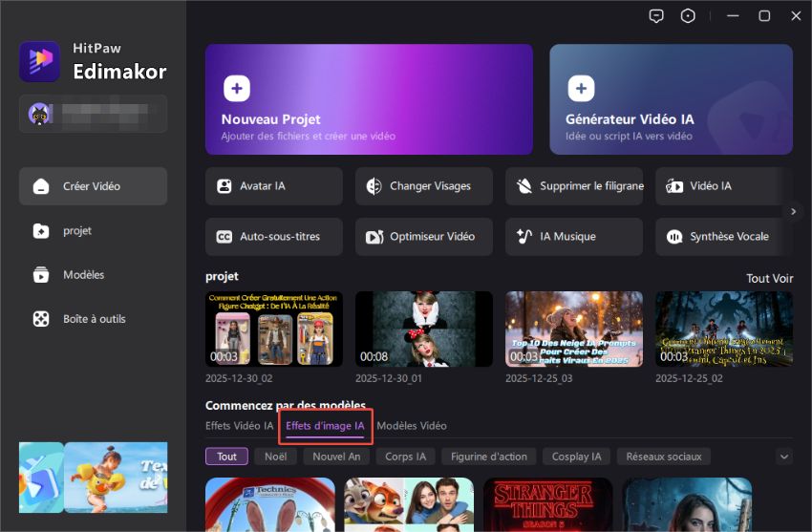Switch to the Effets Vidéo IA tab

click(240, 426)
